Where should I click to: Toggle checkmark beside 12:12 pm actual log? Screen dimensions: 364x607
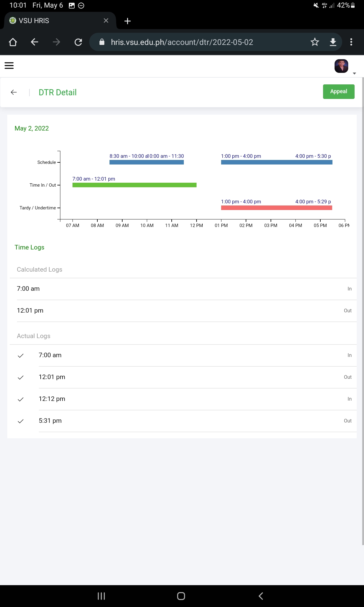pyautogui.click(x=21, y=399)
